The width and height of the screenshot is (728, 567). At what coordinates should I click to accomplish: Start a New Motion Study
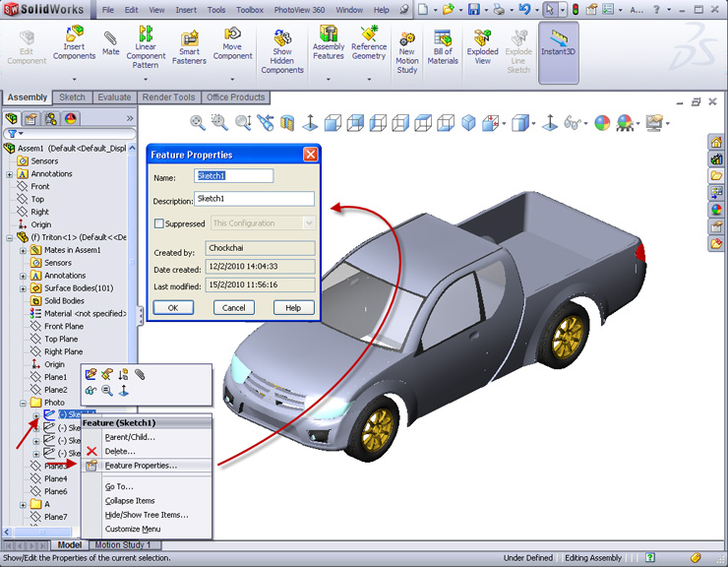click(x=406, y=52)
